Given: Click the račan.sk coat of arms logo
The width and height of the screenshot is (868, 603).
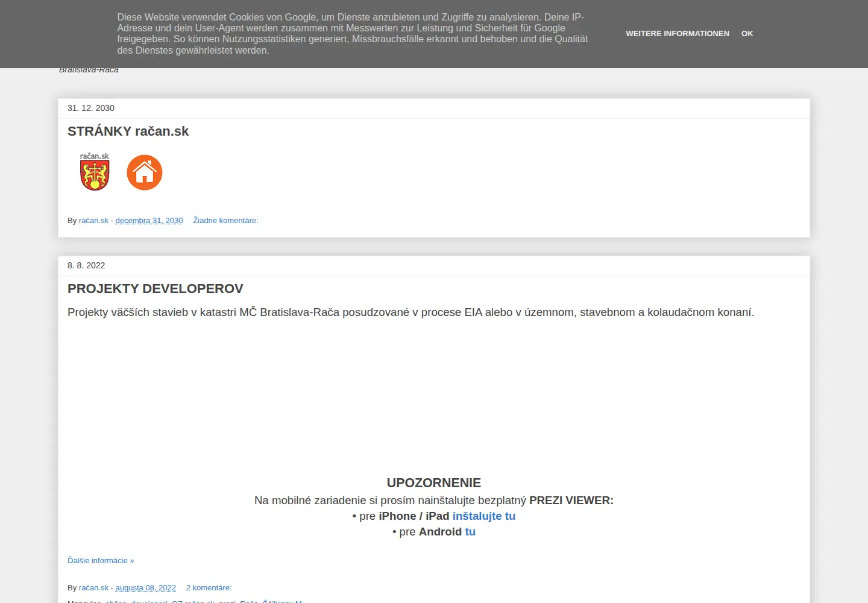Looking at the screenshot, I should tap(95, 172).
